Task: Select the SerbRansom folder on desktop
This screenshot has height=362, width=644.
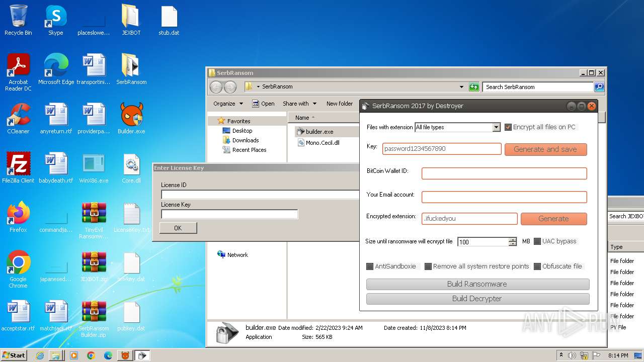Action: 131,69
